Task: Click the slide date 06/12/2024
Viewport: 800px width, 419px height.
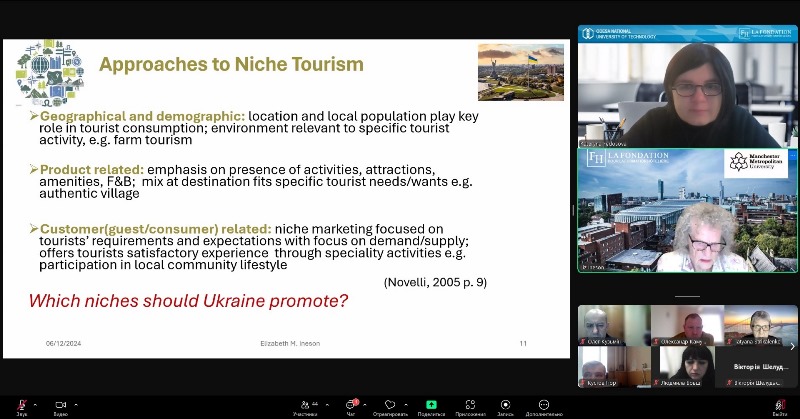Action: [63, 343]
